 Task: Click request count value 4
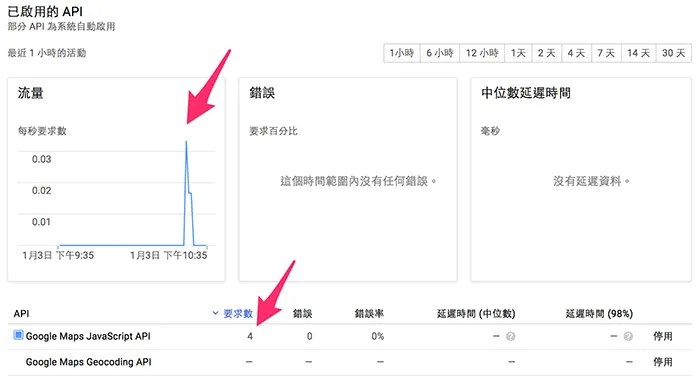(x=250, y=336)
